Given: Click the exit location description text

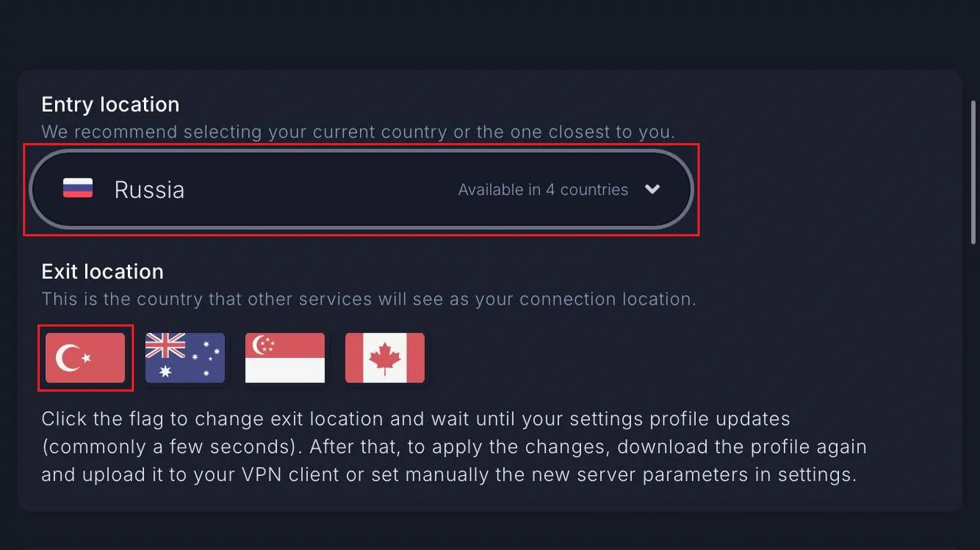Looking at the screenshot, I should coord(369,299).
